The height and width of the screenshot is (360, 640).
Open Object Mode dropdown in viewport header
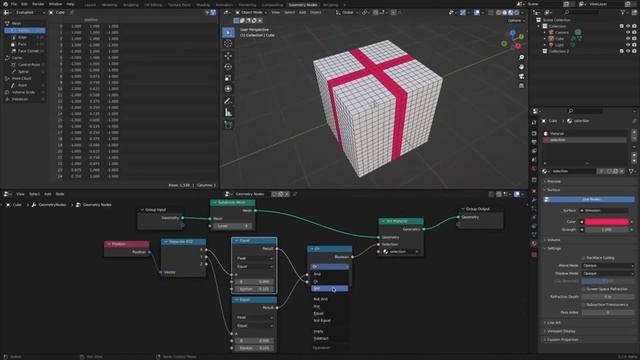tap(251, 13)
